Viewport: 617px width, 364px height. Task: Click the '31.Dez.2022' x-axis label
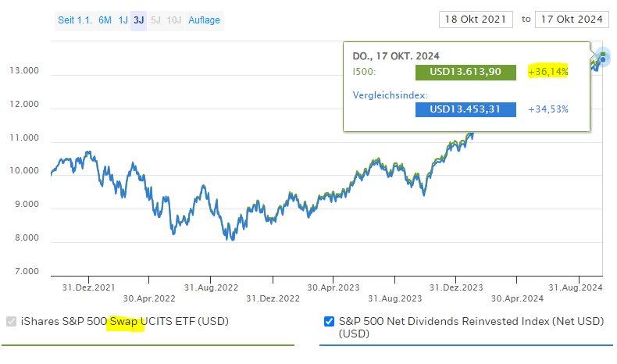(273, 298)
